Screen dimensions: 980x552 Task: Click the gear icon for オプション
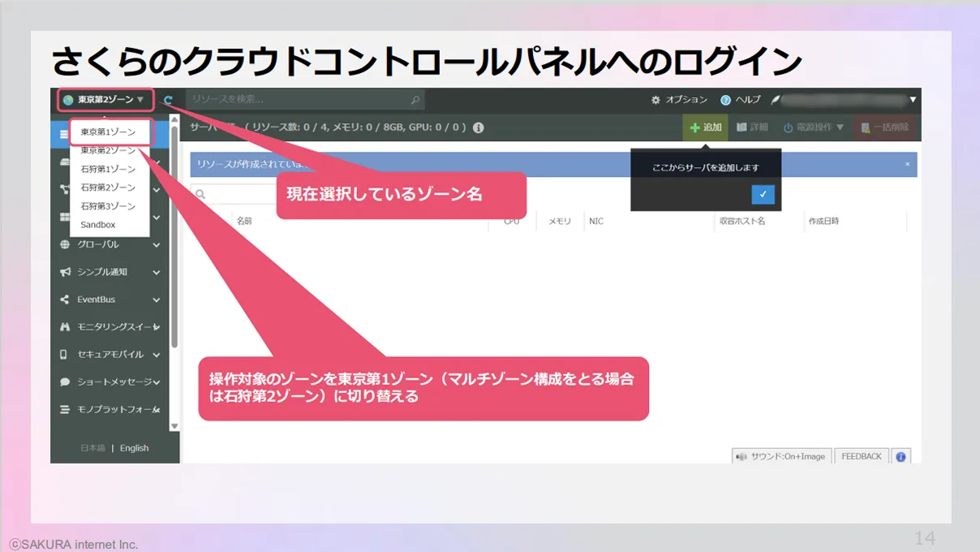pyautogui.click(x=655, y=100)
